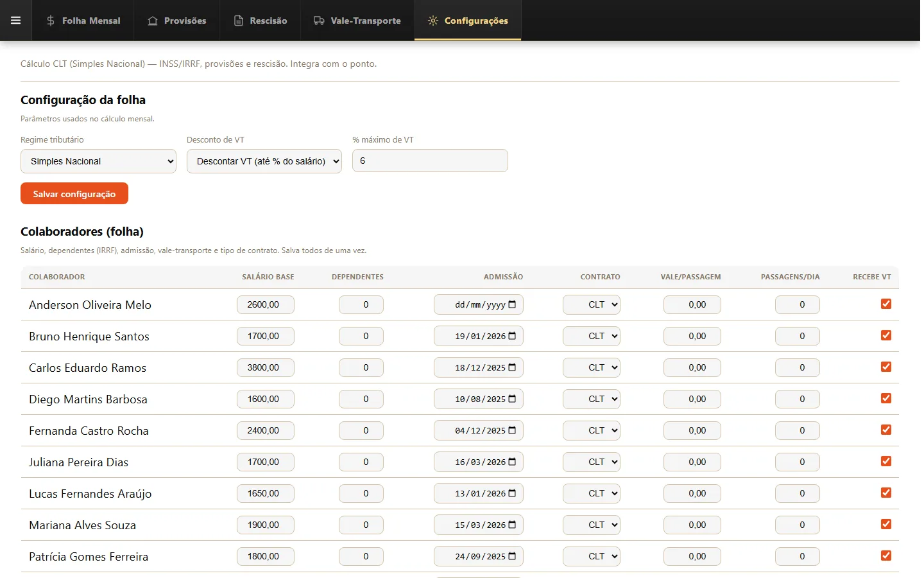Open calendar picker for Patrícia Gomes Ferreira admission
The width and height of the screenshot is (924, 578).
[512, 556]
